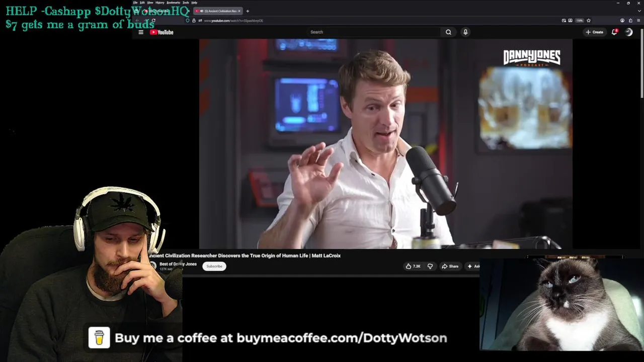Click the 150% zoom level indicator
644x362 pixels.
click(580, 21)
